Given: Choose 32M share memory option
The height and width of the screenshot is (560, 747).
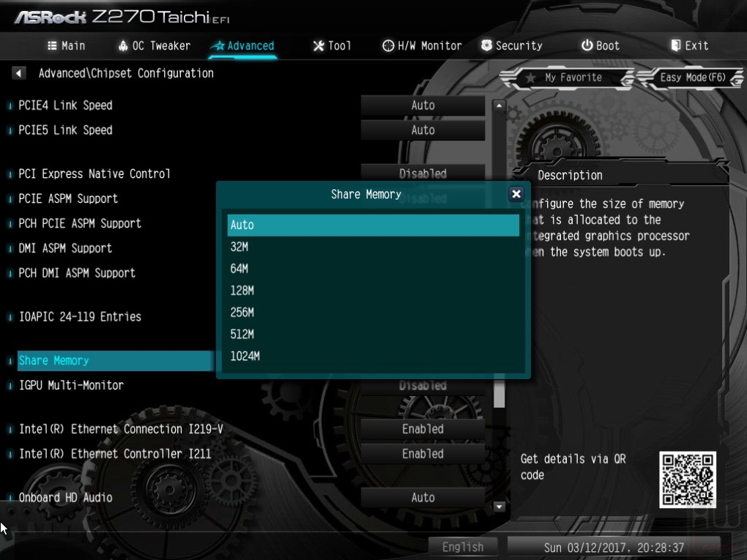Looking at the screenshot, I should (373, 247).
